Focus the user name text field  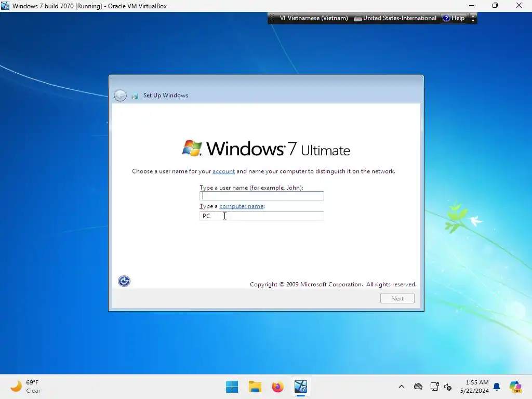262,196
